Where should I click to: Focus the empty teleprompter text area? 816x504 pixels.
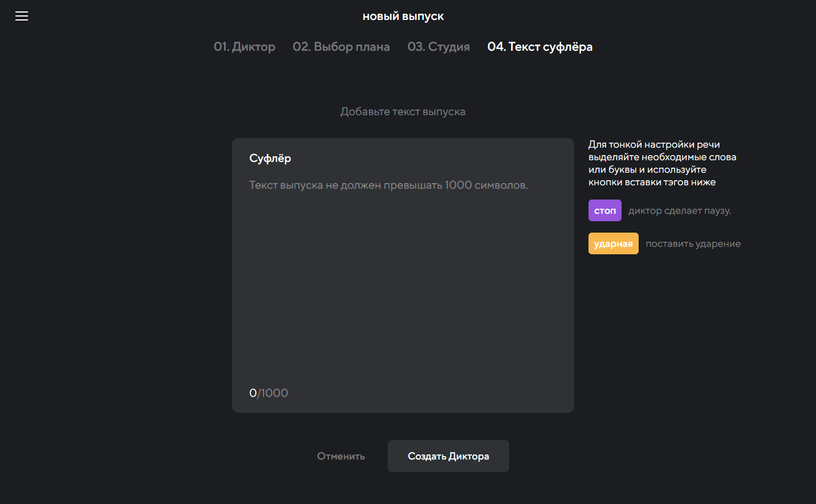click(403, 285)
